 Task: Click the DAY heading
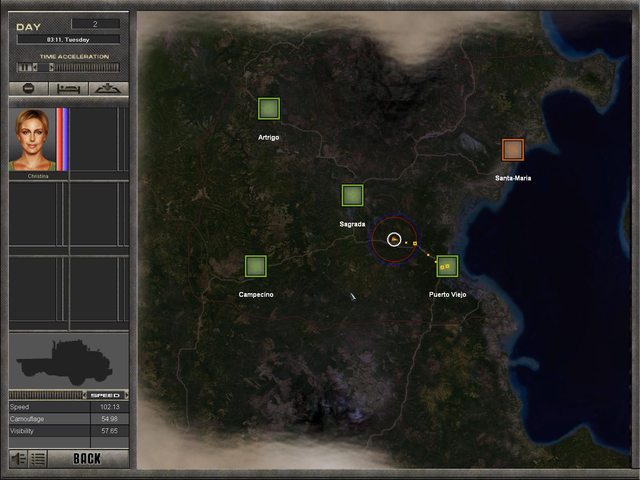pos(29,27)
